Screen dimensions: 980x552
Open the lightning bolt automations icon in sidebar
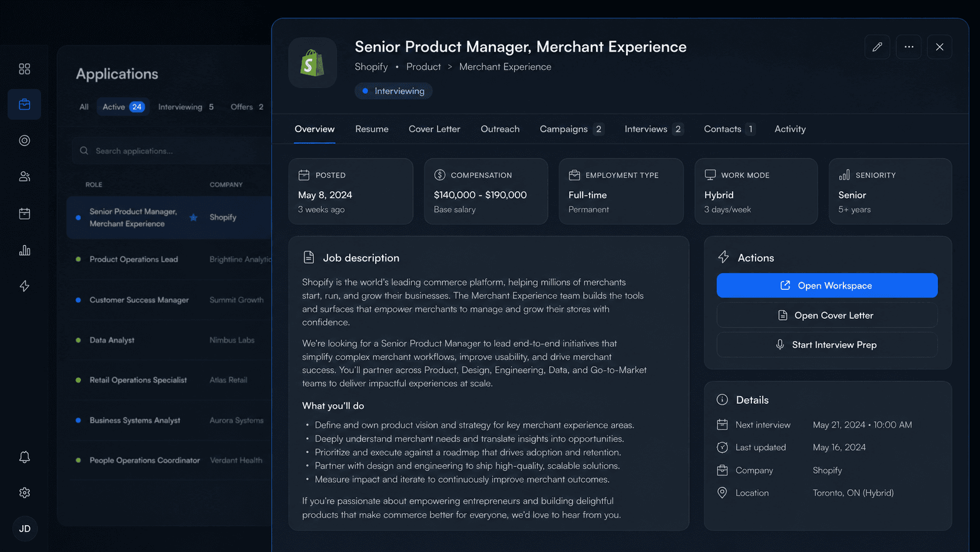[x=25, y=286]
